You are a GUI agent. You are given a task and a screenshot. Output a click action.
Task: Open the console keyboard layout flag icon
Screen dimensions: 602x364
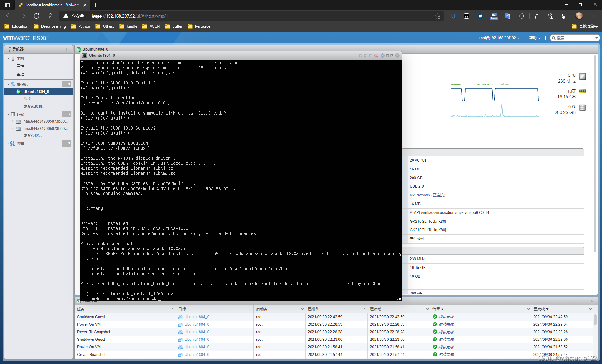tap(376, 56)
